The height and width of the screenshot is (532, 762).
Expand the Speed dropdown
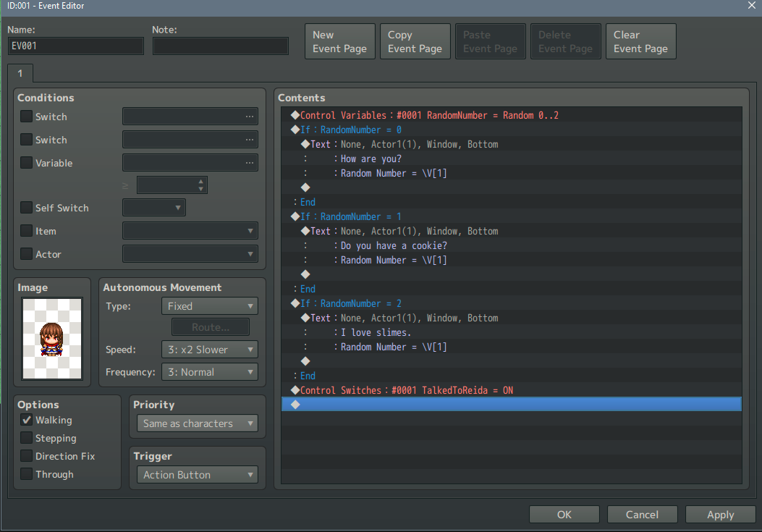click(210, 350)
